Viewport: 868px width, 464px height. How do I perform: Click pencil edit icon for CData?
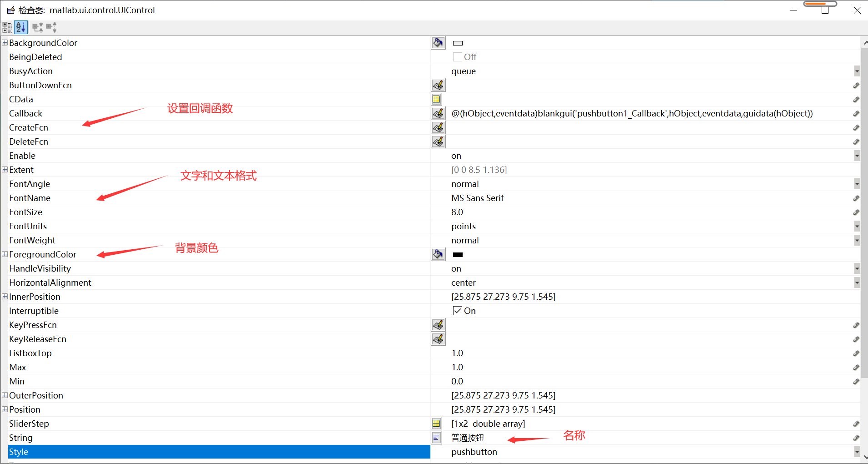(856, 100)
